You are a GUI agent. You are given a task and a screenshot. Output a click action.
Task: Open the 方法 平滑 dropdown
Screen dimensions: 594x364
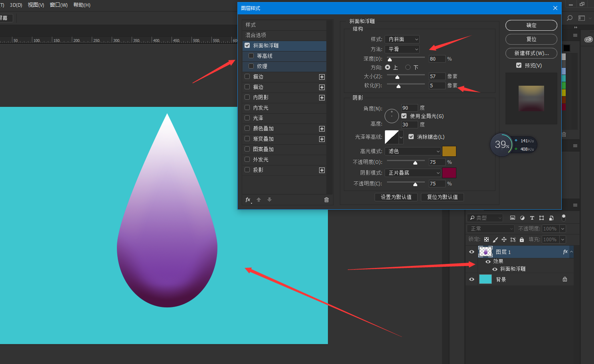[x=402, y=49]
